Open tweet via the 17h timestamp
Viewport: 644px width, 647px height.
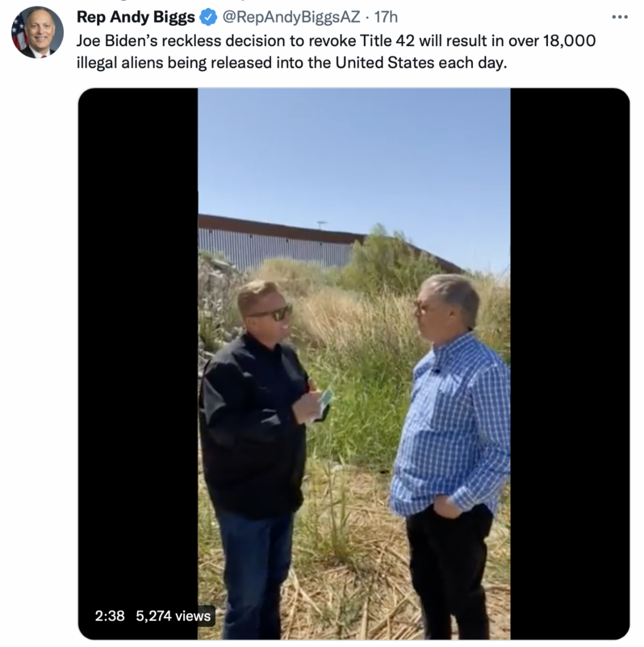[386, 17]
